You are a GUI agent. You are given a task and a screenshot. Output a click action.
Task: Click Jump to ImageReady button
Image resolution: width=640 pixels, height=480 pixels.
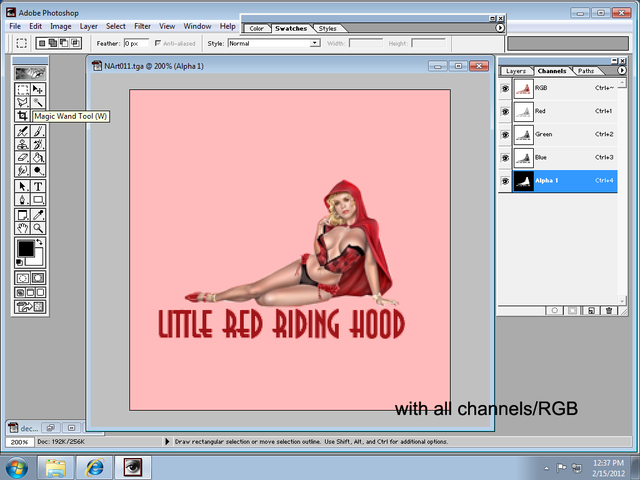click(x=30, y=307)
